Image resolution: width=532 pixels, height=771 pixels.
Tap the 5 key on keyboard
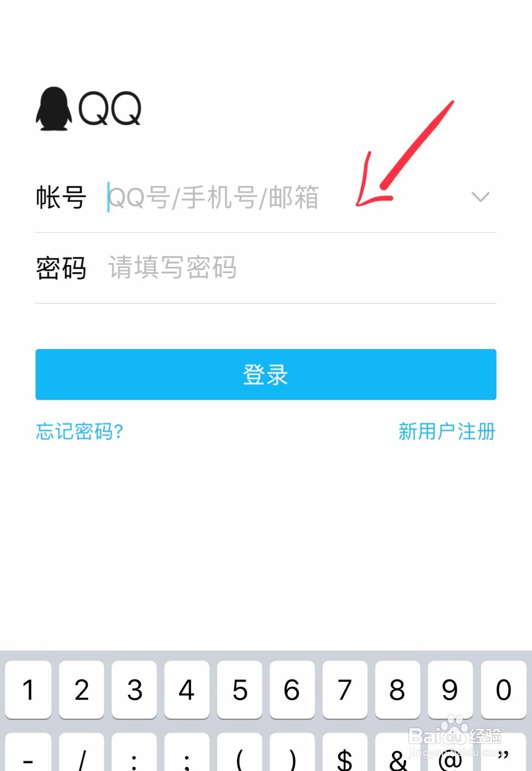click(239, 690)
